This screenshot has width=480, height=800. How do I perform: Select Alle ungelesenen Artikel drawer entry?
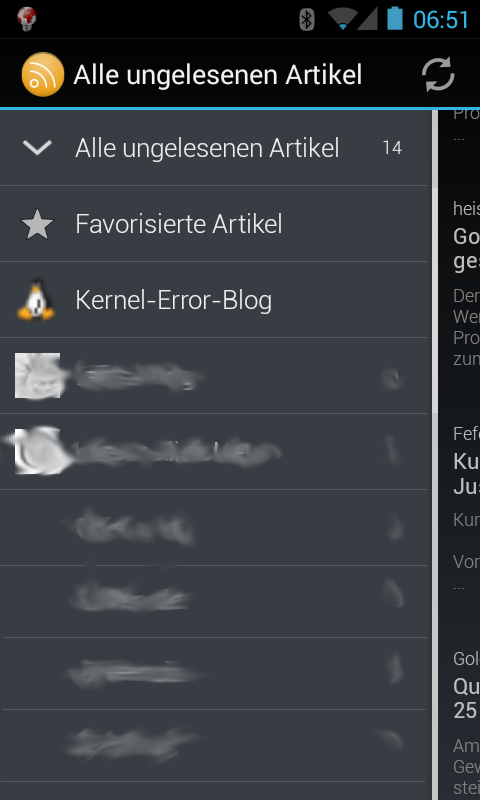(214, 148)
